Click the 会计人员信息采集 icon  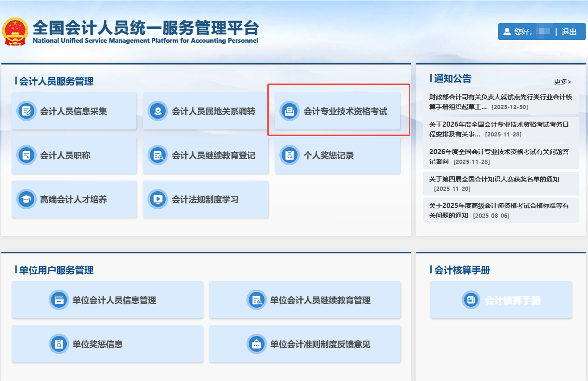pyautogui.click(x=26, y=111)
